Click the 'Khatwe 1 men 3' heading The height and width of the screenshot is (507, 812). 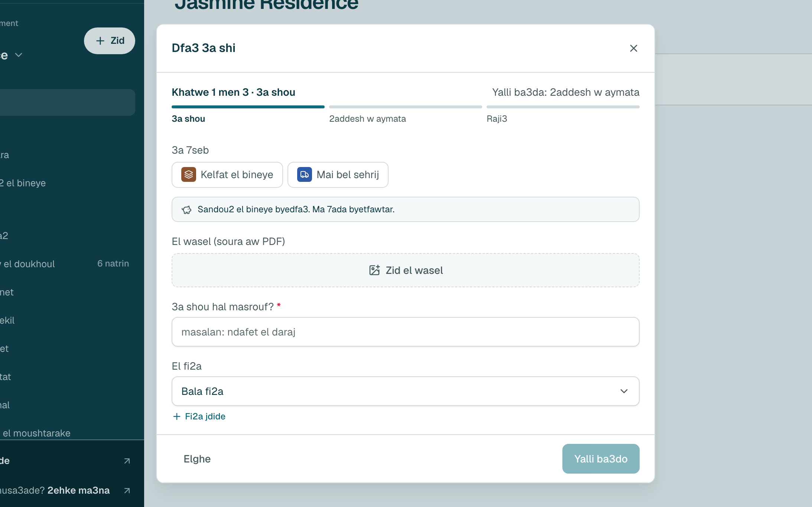(233, 92)
